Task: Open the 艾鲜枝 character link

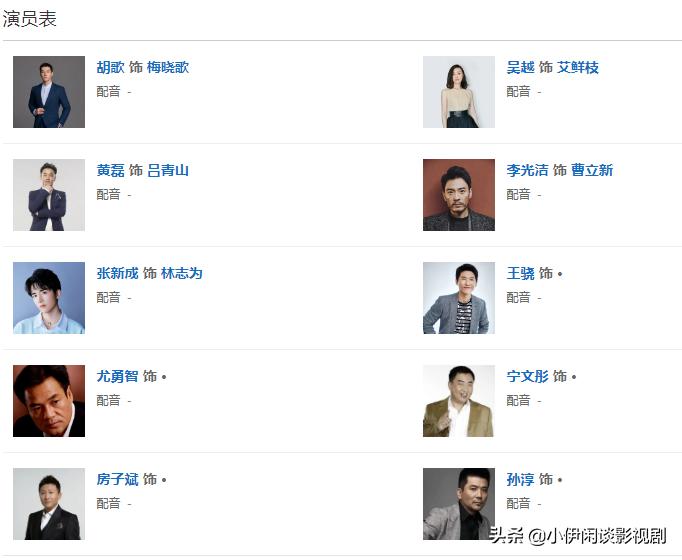Action: [578, 68]
